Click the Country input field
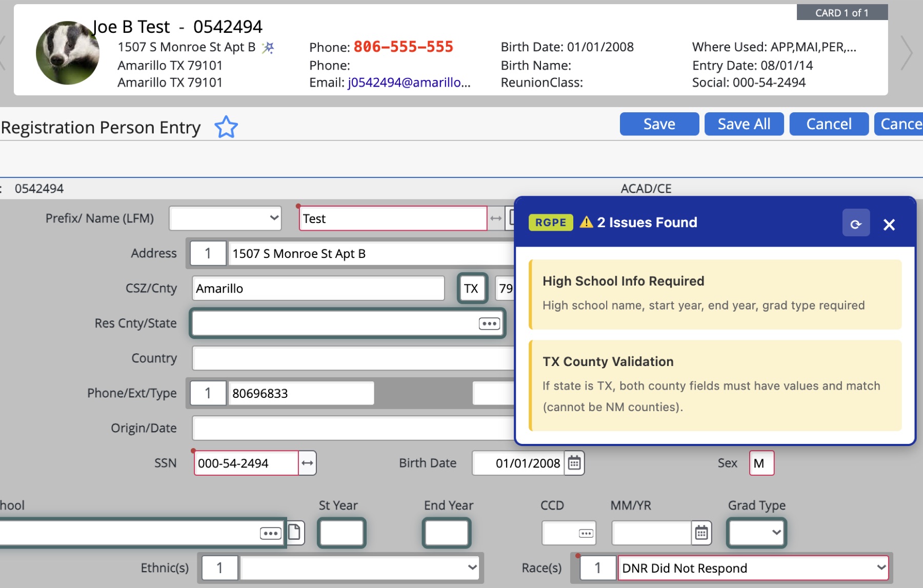 [353, 358]
